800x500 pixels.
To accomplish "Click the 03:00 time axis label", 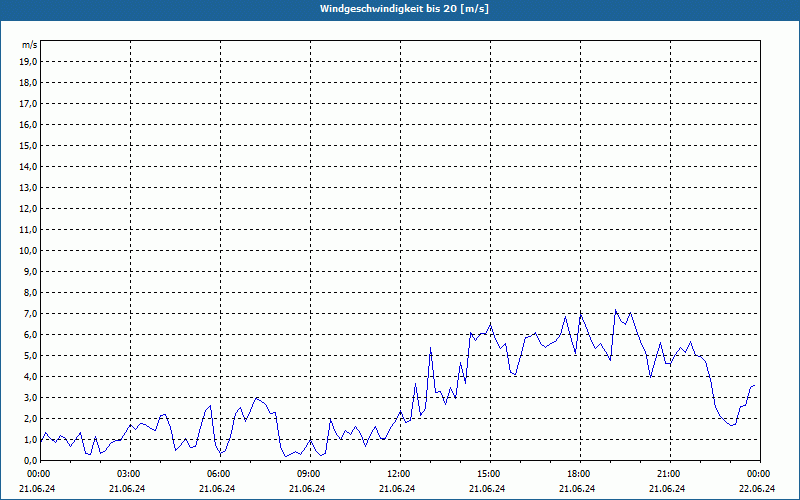I will tap(131, 474).
